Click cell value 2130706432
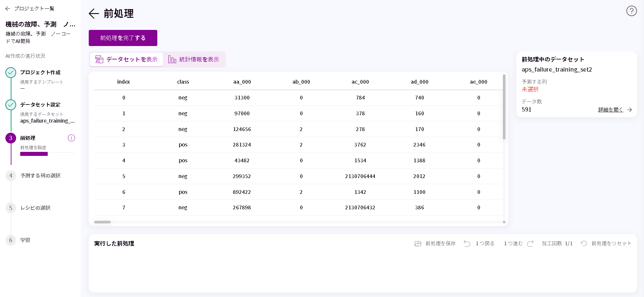 pyautogui.click(x=360, y=208)
